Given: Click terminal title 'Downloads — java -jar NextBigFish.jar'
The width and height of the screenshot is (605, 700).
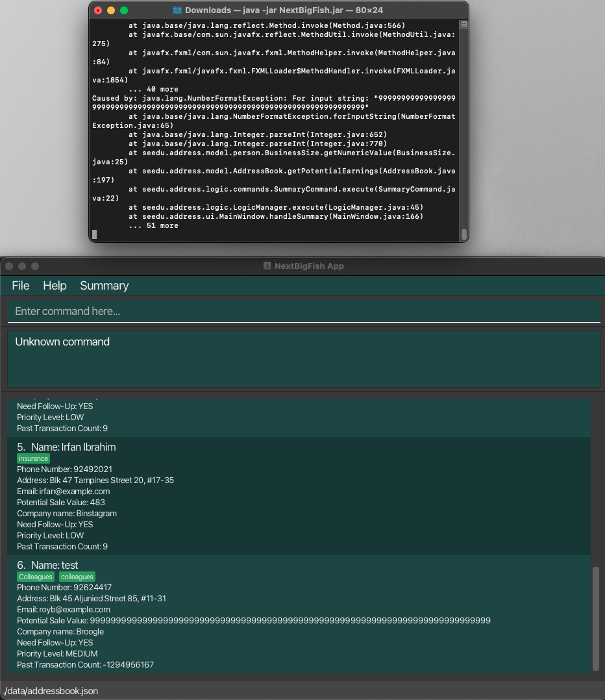Looking at the screenshot, I should point(284,10).
